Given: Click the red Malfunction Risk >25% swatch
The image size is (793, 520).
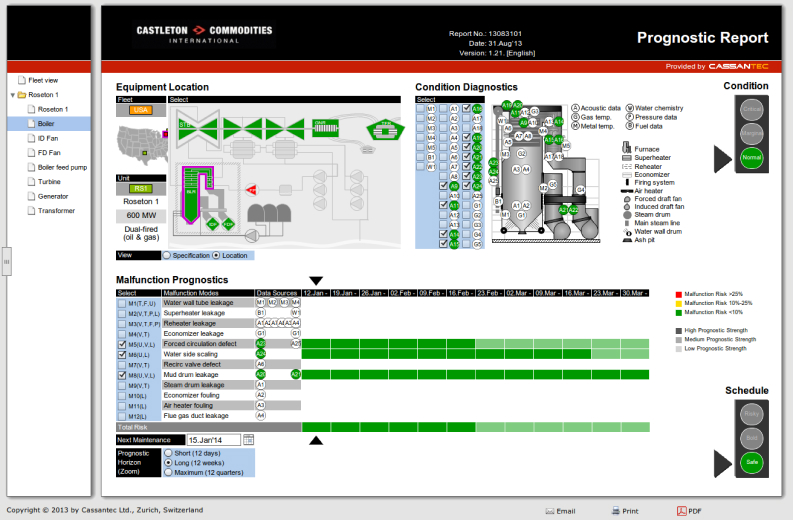Looking at the screenshot, I should pyautogui.click(x=679, y=294).
